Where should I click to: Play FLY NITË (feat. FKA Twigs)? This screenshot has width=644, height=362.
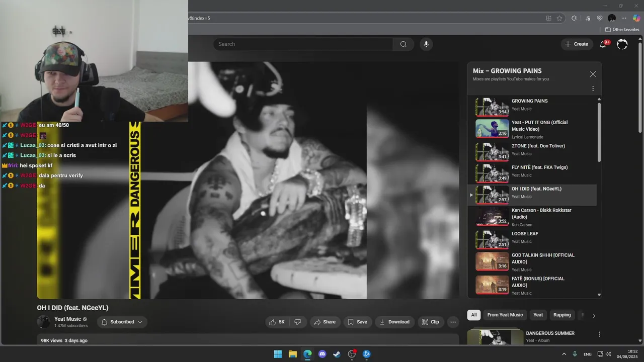(532, 173)
